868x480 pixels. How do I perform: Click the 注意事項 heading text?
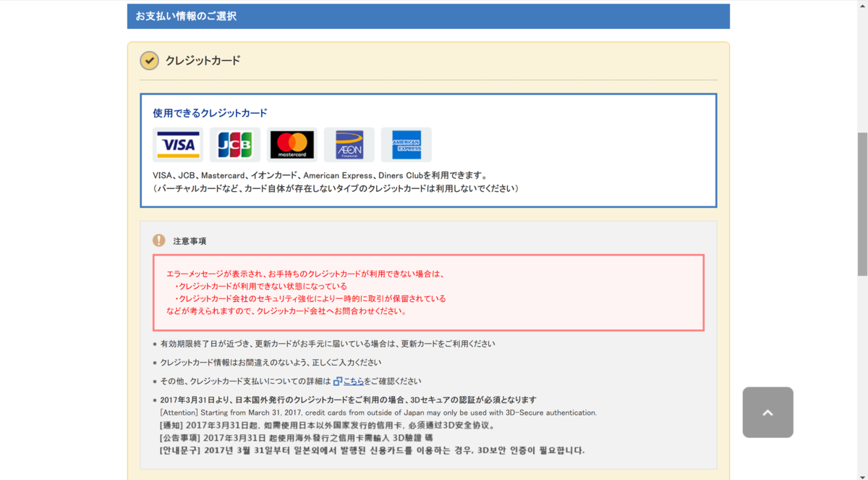pyautogui.click(x=190, y=241)
